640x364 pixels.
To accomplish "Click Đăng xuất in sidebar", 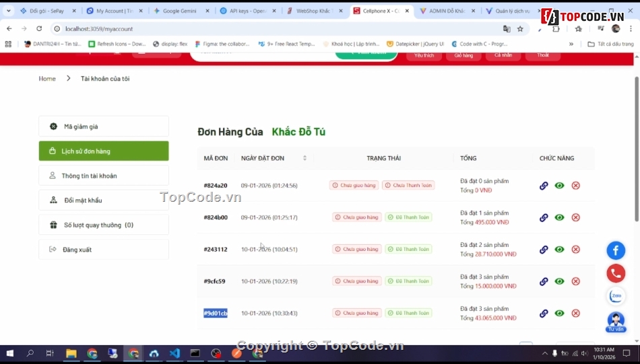I will point(104,250).
